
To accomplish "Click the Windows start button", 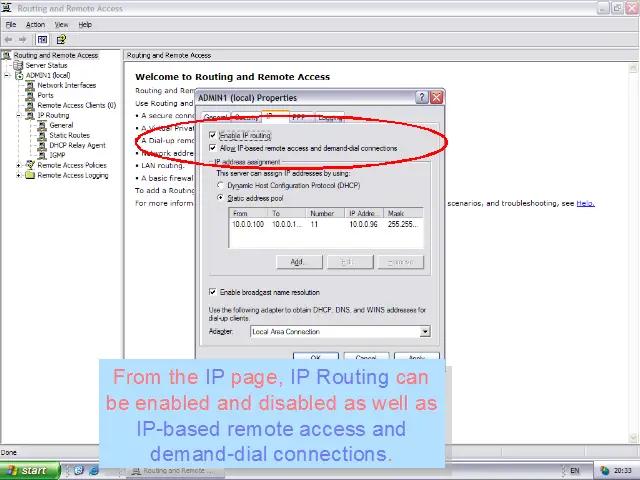I will pyautogui.click(x=30, y=471).
